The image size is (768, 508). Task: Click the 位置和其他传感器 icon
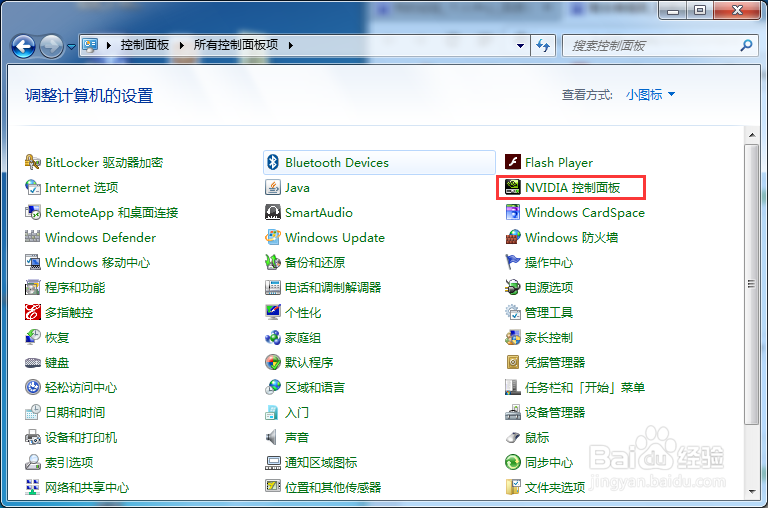(273, 487)
